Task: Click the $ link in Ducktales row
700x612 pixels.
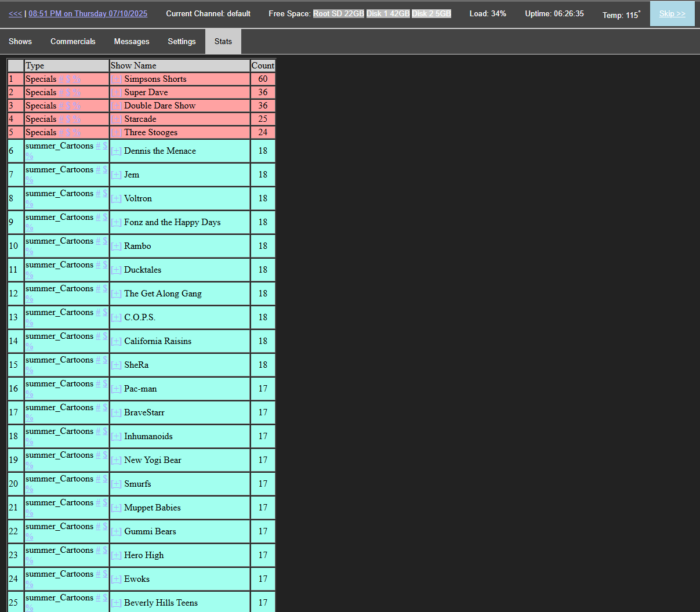Action: pos(105,265)
